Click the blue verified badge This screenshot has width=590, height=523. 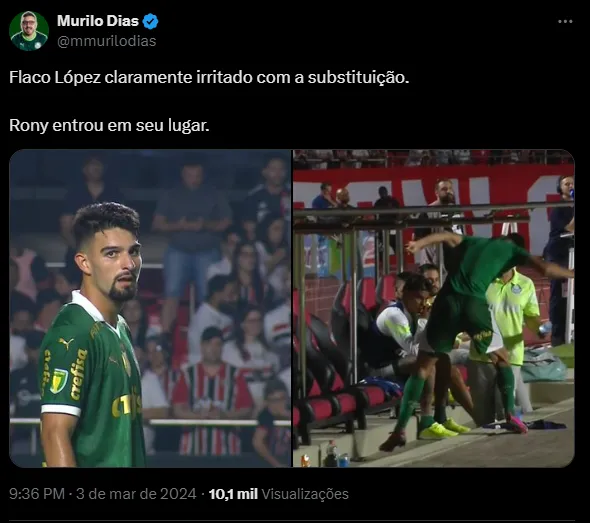[151, 21]
